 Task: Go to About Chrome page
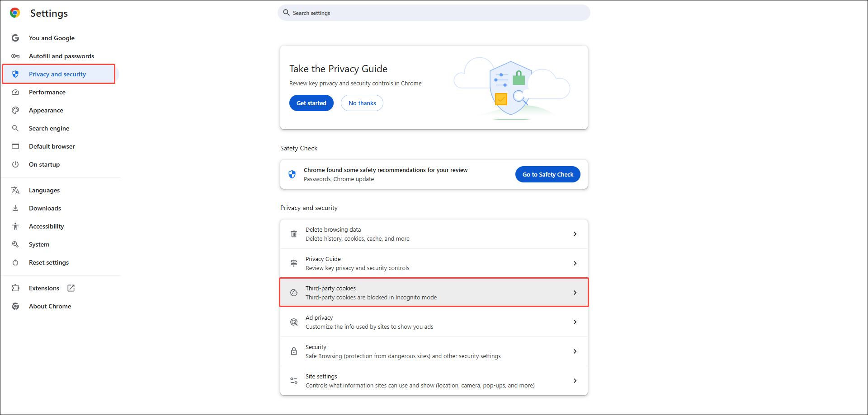coord(50,306)
